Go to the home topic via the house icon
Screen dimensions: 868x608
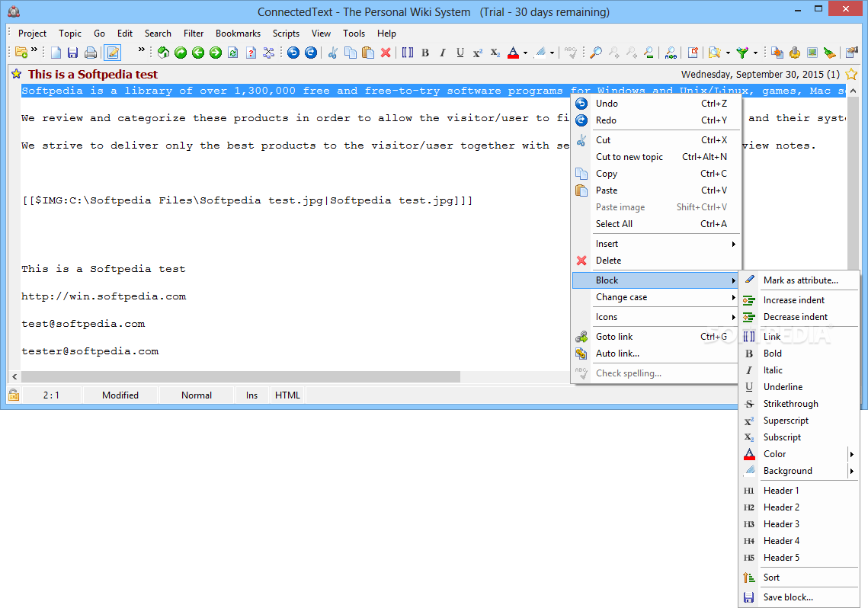coord(163,53)
